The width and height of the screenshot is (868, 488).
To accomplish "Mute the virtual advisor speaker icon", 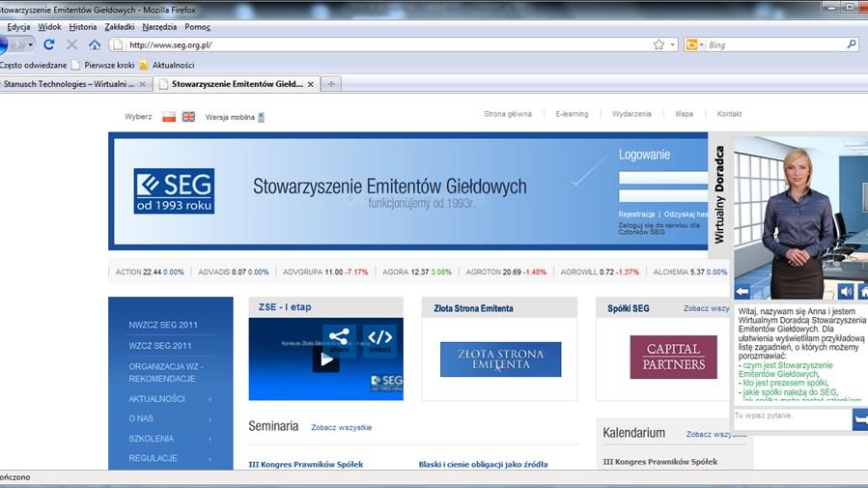I will click(845, 292).
